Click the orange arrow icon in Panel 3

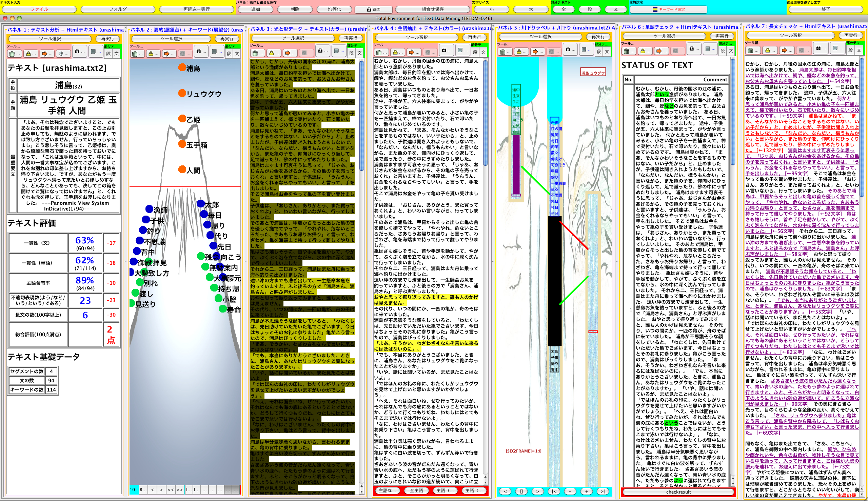pos(289,53)
